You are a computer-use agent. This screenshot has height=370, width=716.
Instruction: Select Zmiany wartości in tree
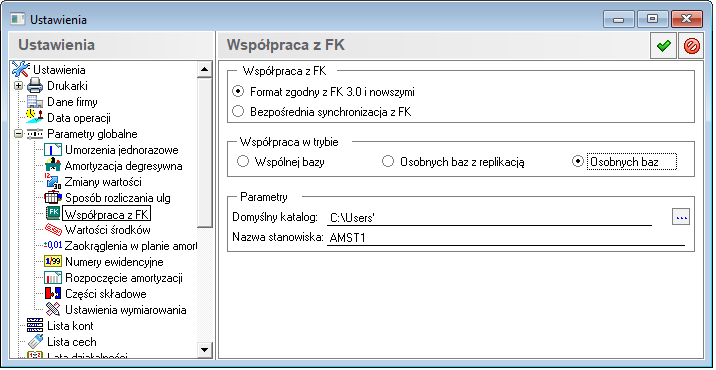pyautogui.click(x=103, y=182)
